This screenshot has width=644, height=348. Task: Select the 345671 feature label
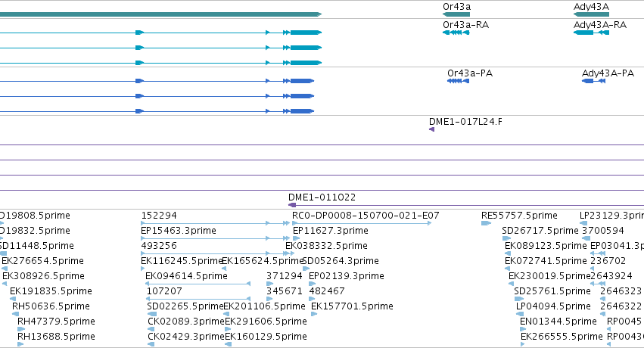tap(285, 291)
